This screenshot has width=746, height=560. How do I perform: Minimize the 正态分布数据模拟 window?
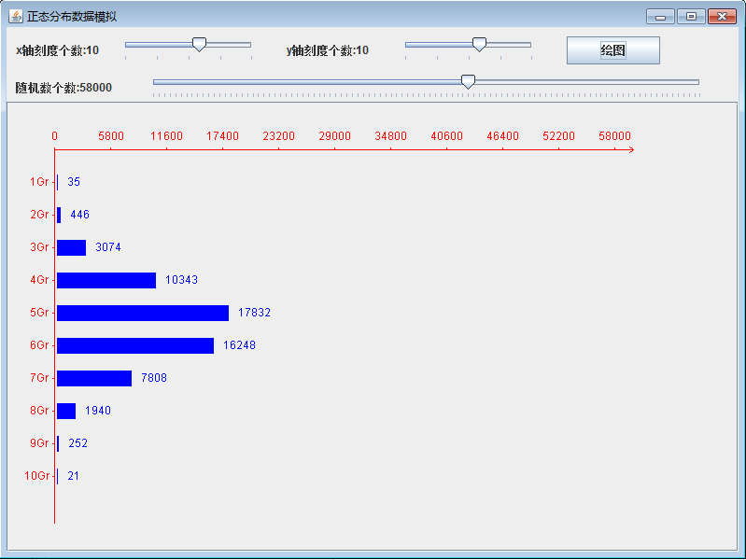[x=660, y=17]
